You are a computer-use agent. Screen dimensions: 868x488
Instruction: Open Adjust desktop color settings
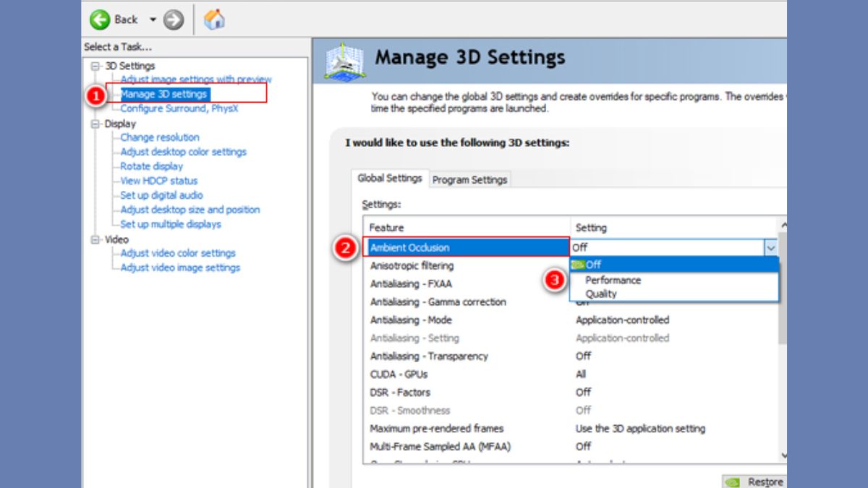click(183, 152)
